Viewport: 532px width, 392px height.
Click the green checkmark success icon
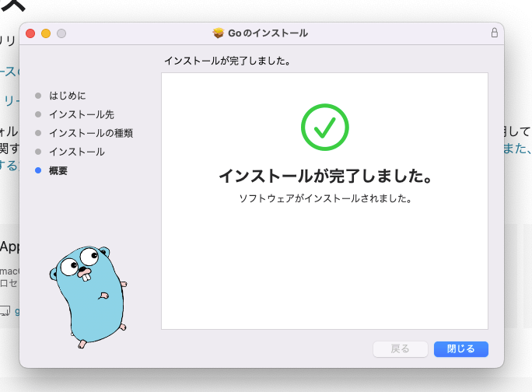click(324, 126)
